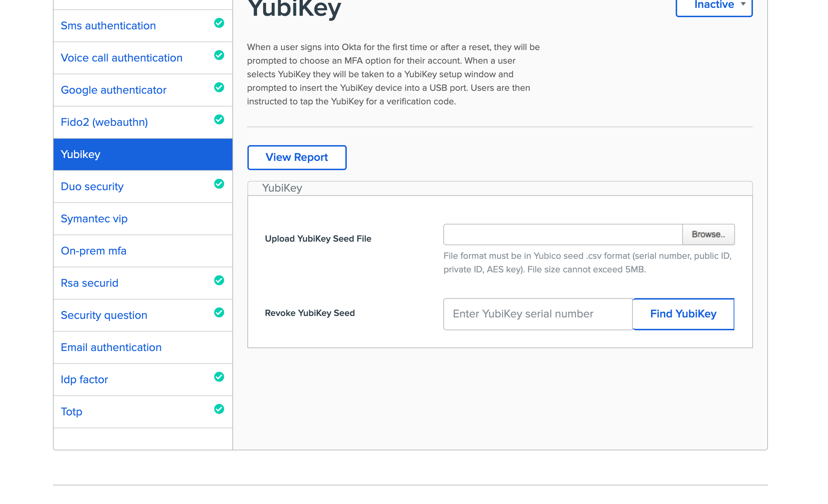Click the green check next to Duo security
This screenshot has height=504, width=828.
(x=218, y=184)
